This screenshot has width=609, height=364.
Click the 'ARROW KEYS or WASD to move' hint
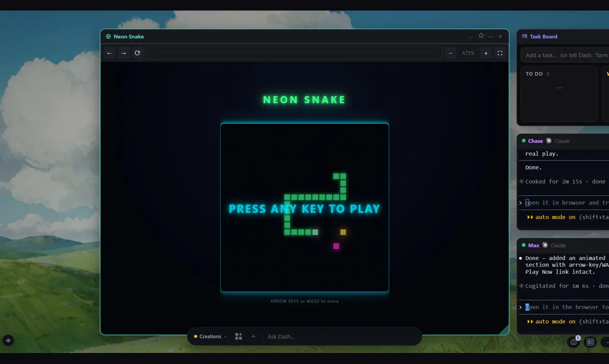304,301
